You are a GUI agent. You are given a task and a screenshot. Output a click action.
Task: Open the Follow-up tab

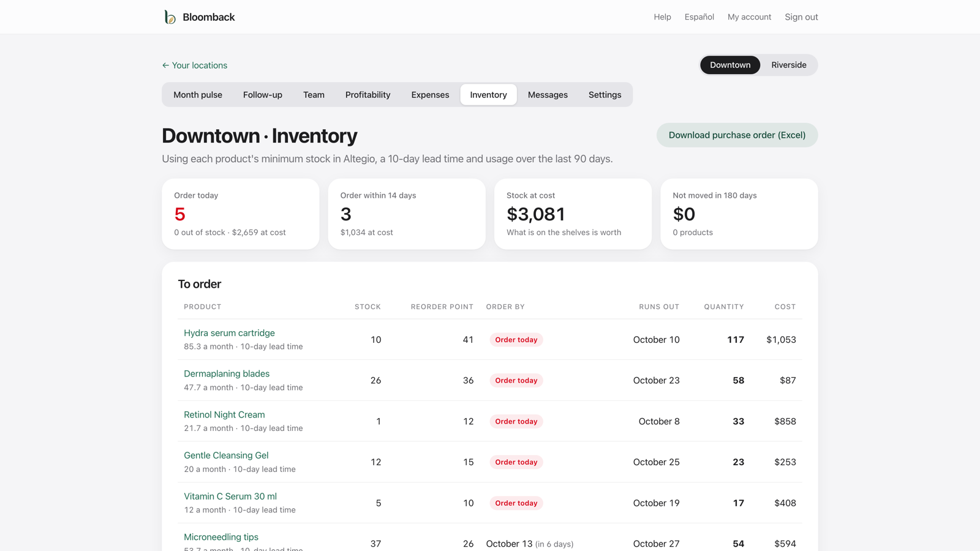[263, 95]
